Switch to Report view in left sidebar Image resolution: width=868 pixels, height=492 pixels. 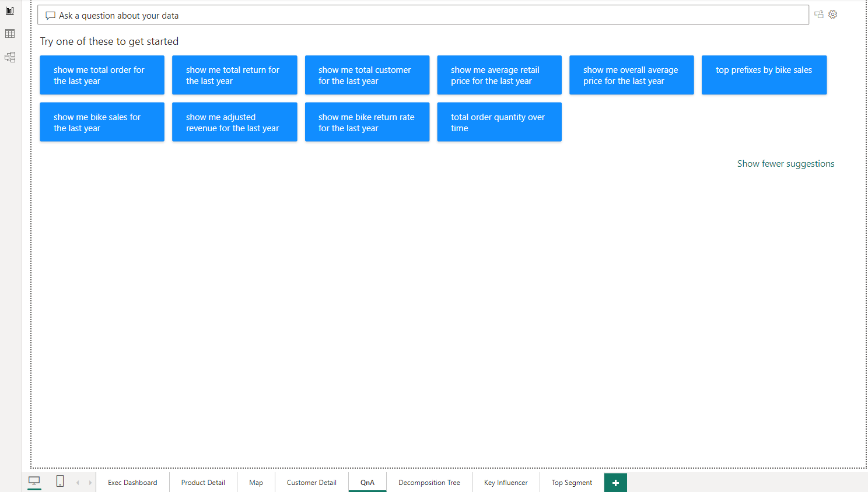click(10, 10)
